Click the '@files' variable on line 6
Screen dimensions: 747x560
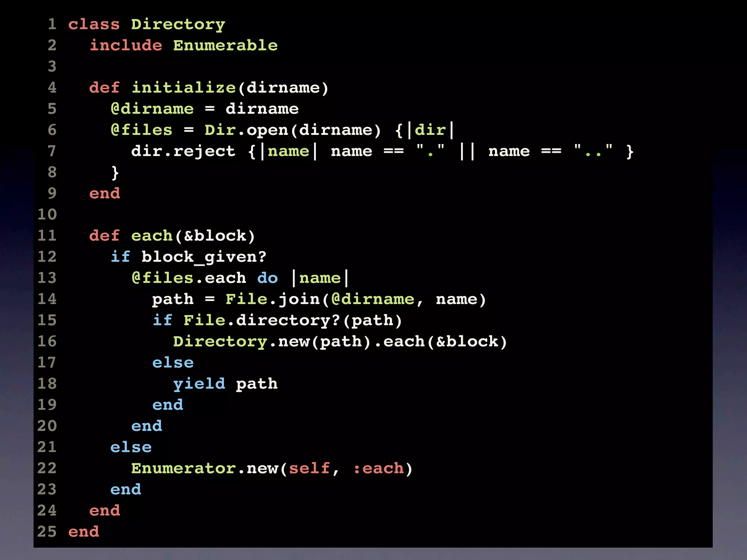tap(142, 130)
